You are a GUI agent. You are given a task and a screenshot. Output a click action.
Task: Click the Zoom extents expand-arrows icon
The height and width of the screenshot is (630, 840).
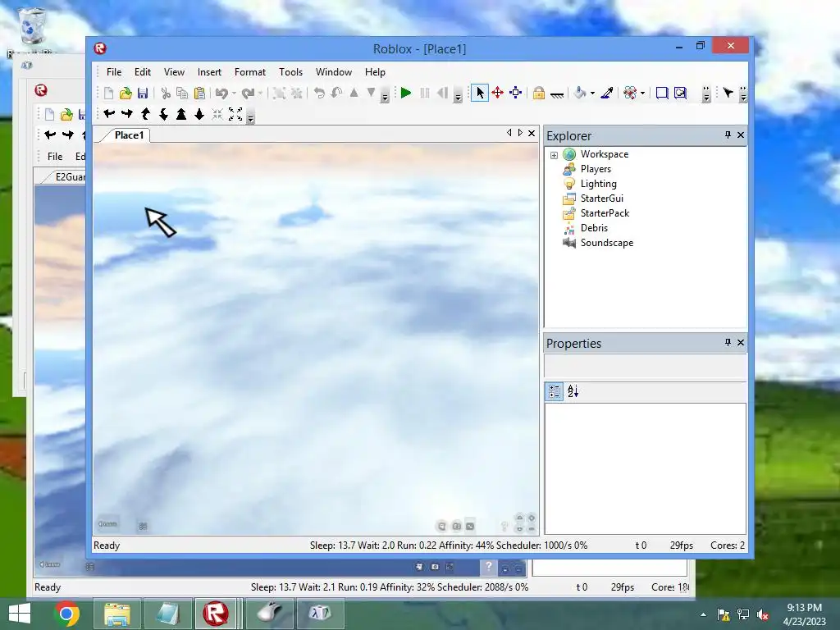(235, 113)
